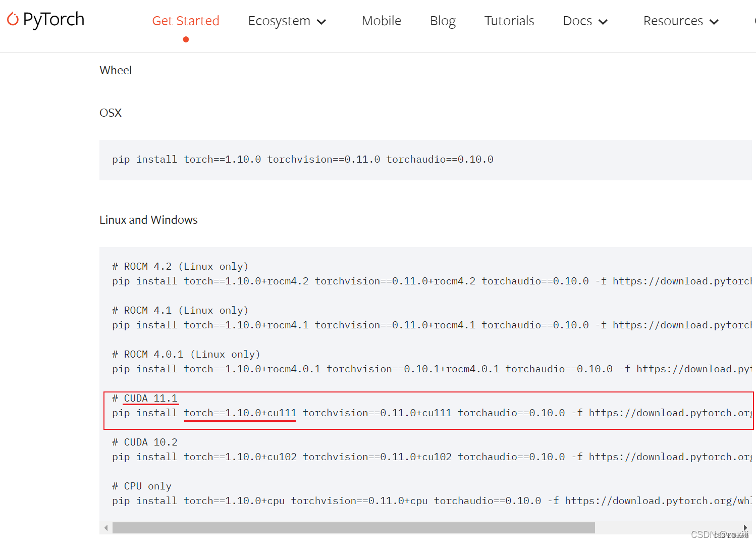This screenshot has width=756, height=543.
Task: Click the '# CPU only' comment line
Action: pos(142,486)
